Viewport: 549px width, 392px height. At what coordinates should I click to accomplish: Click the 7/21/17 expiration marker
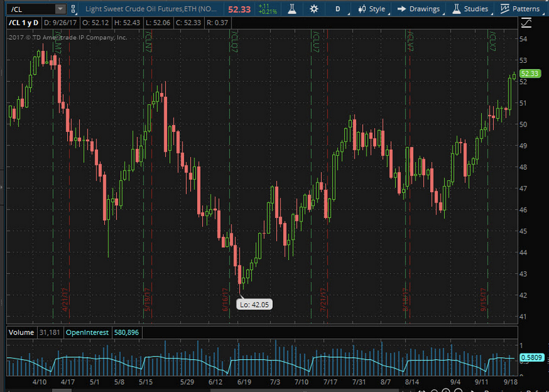[323, 300]
